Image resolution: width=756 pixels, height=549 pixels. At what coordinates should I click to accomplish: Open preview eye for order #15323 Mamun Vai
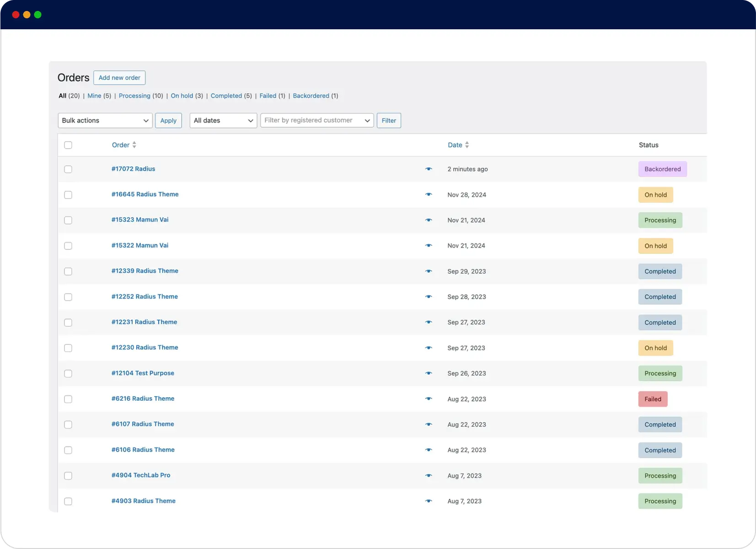[429, 220]
